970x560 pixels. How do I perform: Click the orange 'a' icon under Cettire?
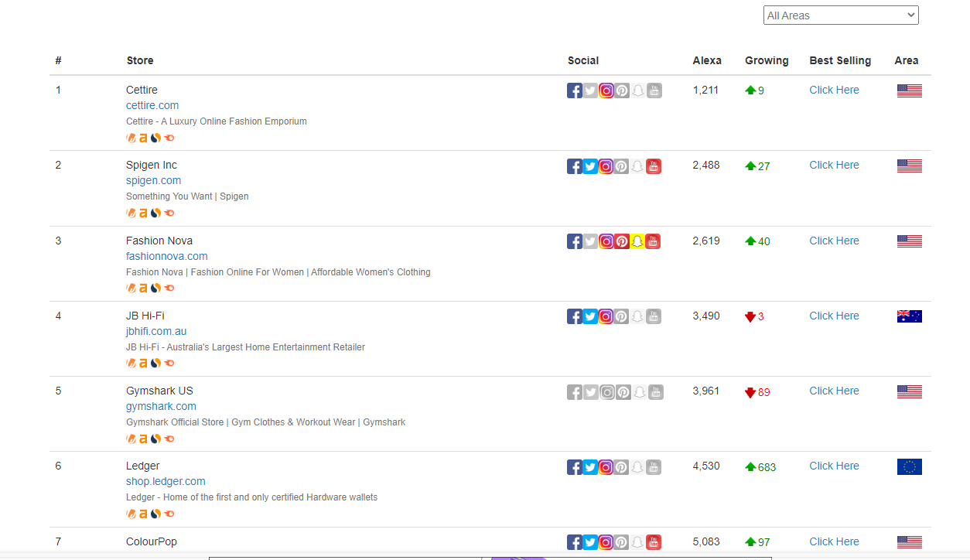point(143,138)
